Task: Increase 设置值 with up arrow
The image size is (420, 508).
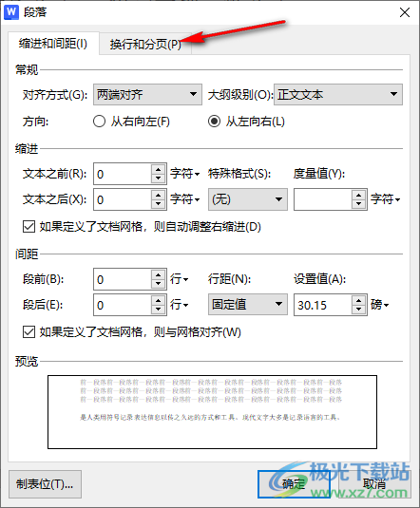Action: pyautogui.click(x=358, y=301)
